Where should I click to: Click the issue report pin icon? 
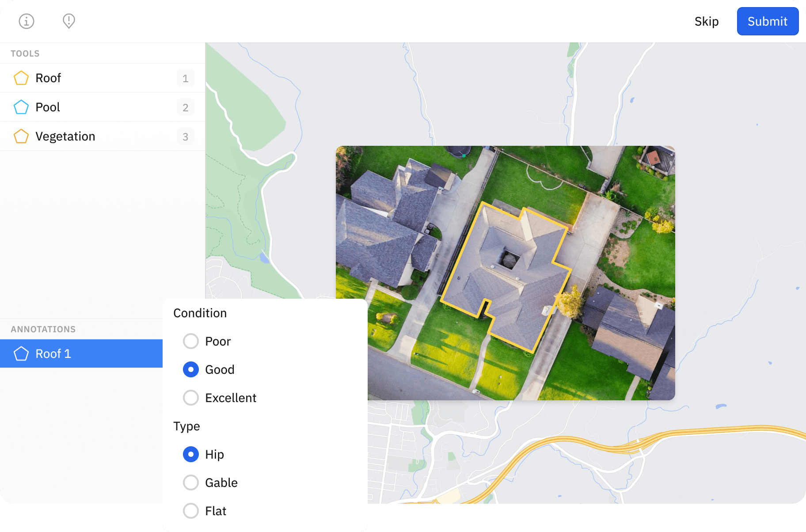click(69, 21)
